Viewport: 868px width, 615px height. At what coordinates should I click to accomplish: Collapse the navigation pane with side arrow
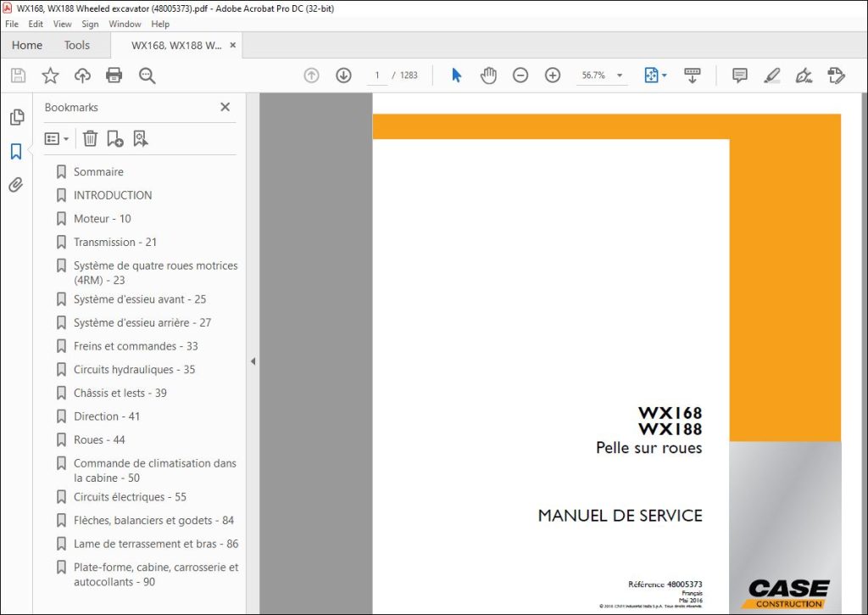pyautogui.click(x=253, y=361)
